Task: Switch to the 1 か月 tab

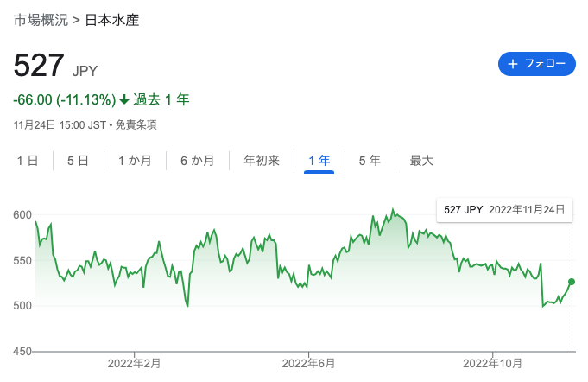Action: pyautogui.click(x=135, y=161)
